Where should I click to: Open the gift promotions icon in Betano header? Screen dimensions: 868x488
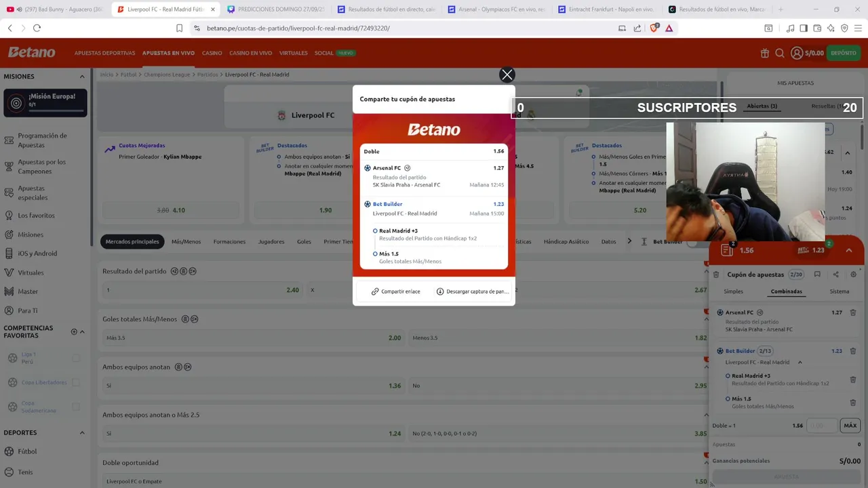(x=765, y=53)
